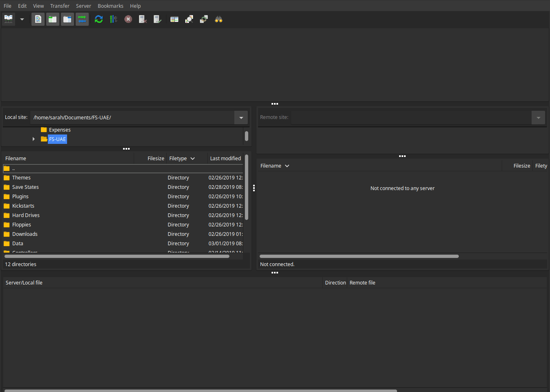The height and width of the screenshot is (392, 550).
Task: Expand the FS-UAE folder in the tree
Action: point(34,139)
